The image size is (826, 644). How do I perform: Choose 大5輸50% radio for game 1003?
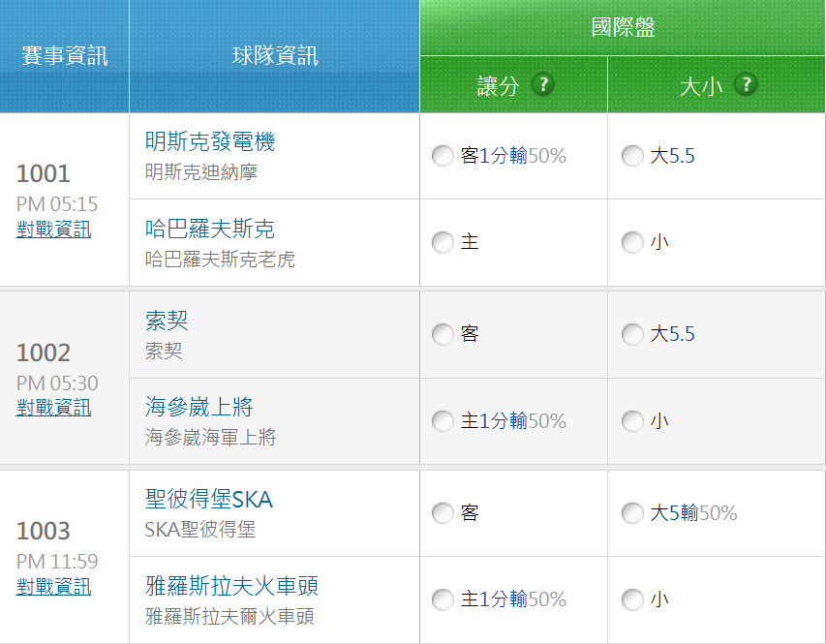pos(632,513)
